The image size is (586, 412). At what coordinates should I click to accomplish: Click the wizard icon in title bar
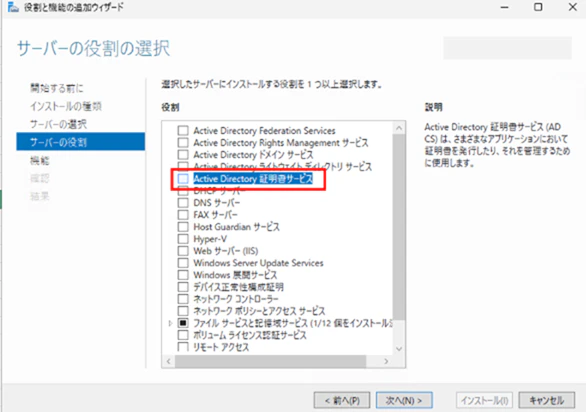coord(13,7)
